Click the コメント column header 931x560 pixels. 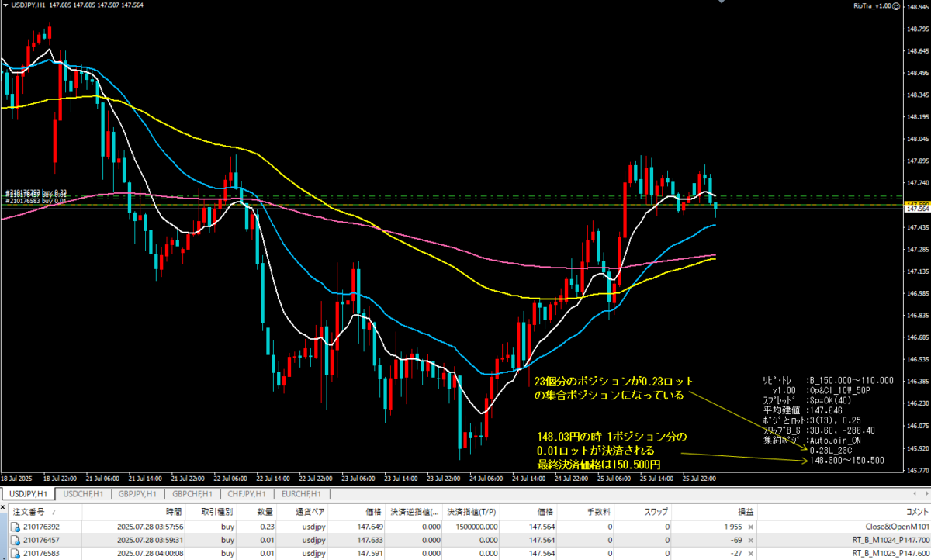tap(909, 512)
